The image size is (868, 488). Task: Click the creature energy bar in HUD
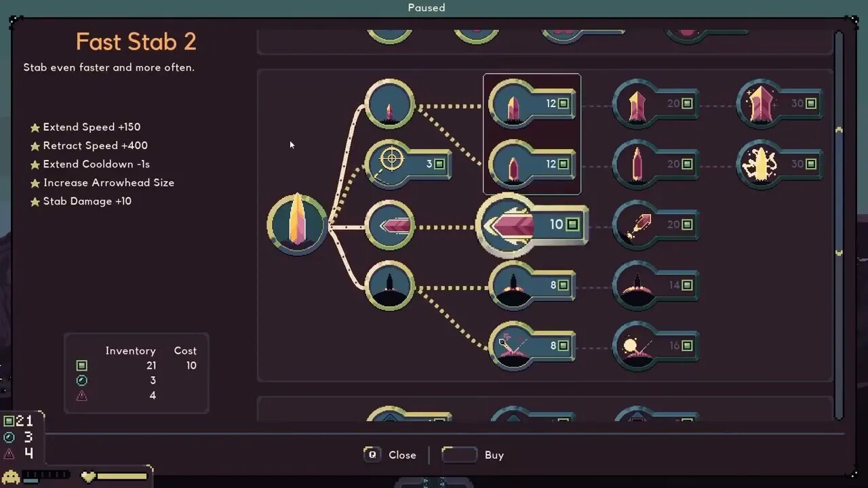click(x=37, y=476)
